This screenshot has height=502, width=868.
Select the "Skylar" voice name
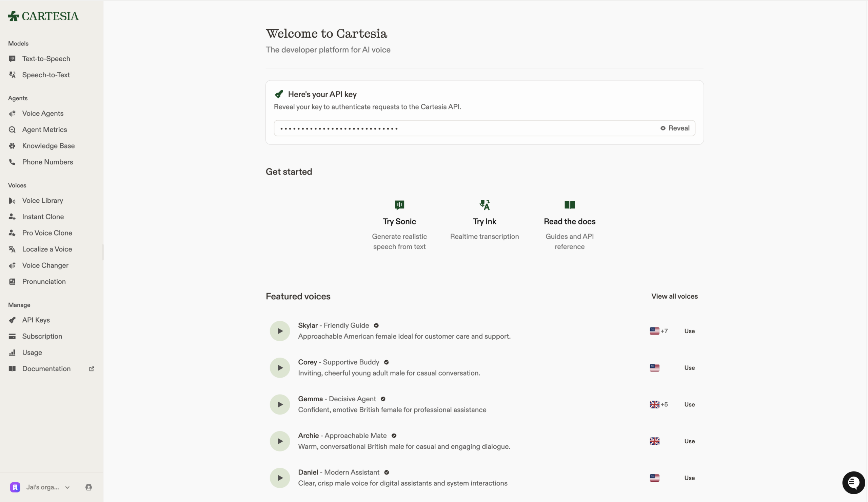pos(308,325)
